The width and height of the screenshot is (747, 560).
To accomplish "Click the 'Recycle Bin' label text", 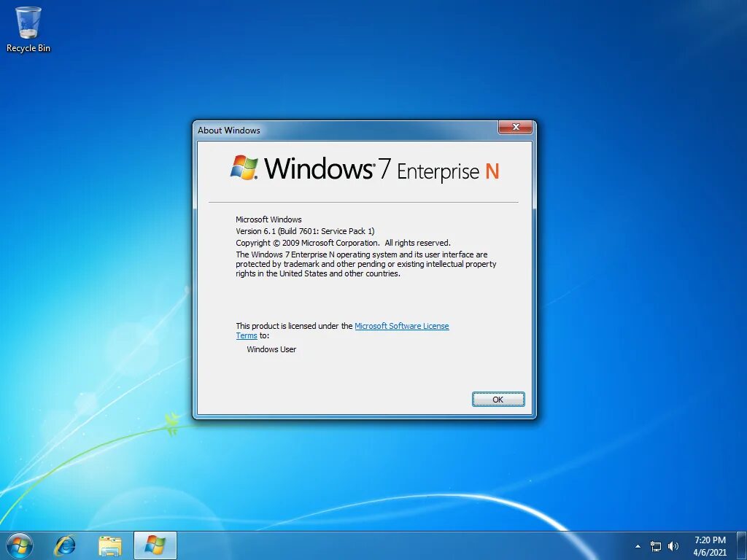I will pos(28,48).
